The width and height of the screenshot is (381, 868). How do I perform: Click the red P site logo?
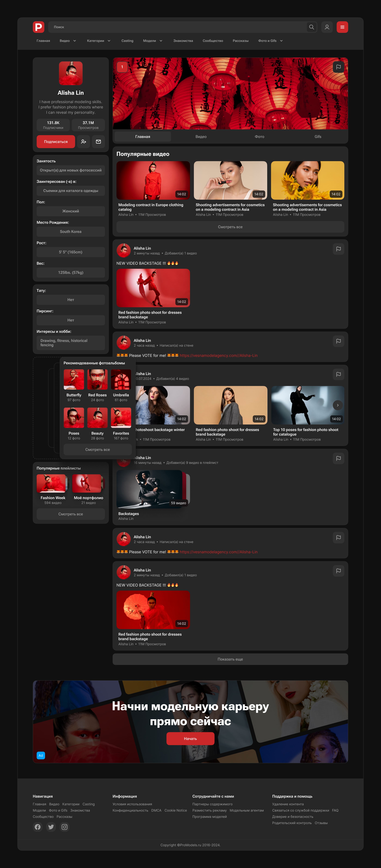point(39,27)
